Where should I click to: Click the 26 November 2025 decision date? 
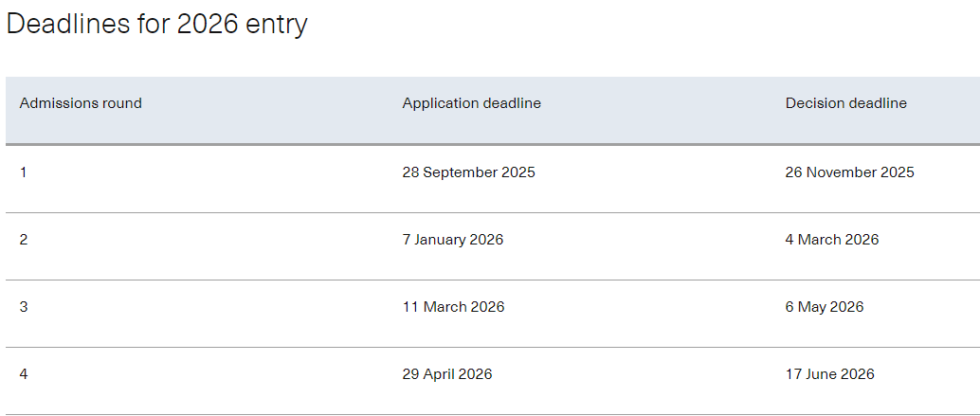(849, 172)
